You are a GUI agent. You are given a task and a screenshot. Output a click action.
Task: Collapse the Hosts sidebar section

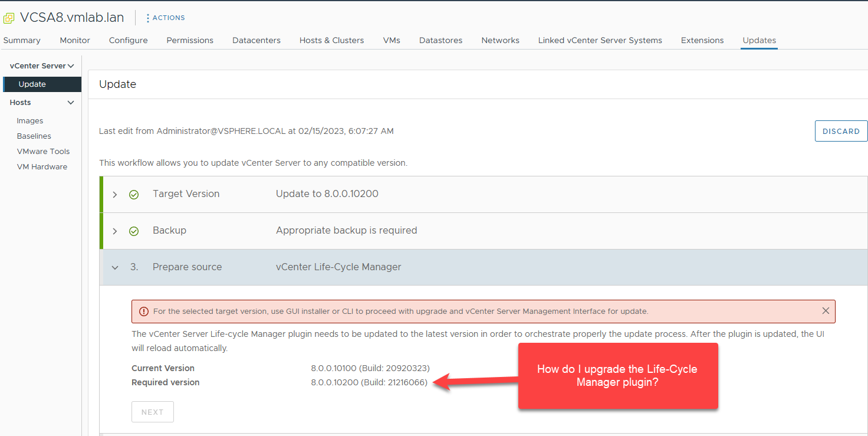coord(71,102)
